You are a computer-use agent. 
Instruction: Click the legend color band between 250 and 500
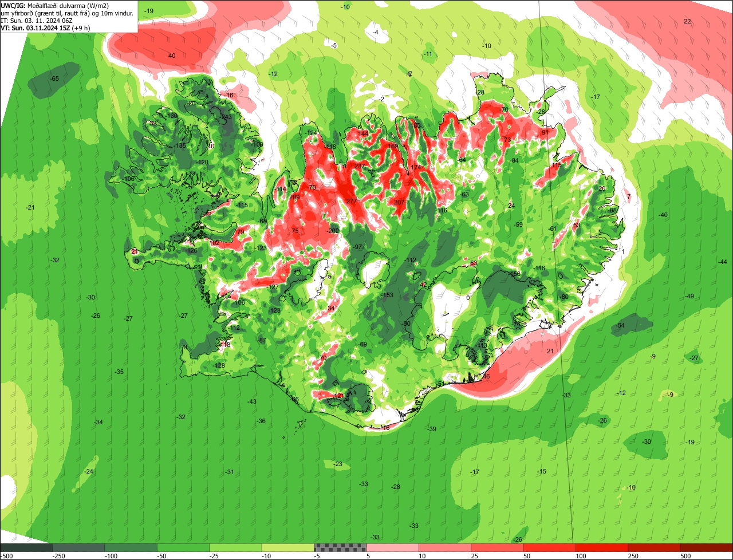click(x=654, y=547)
